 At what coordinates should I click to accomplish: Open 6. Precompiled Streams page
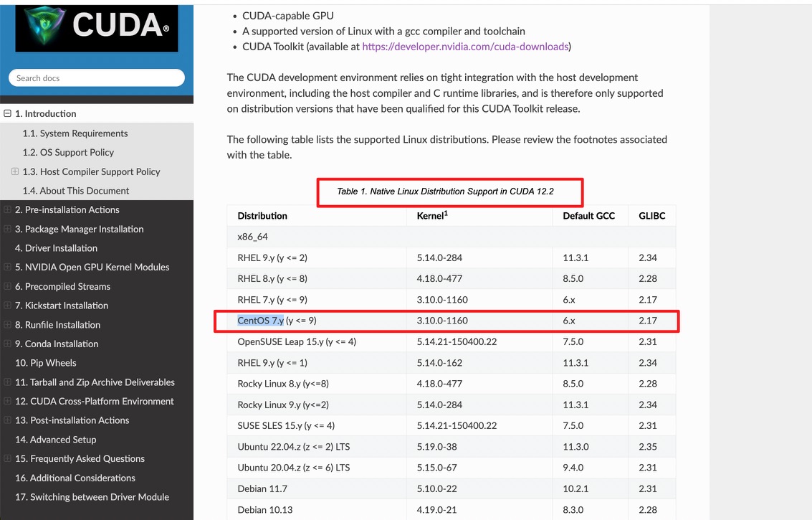[x=62, y=286]
